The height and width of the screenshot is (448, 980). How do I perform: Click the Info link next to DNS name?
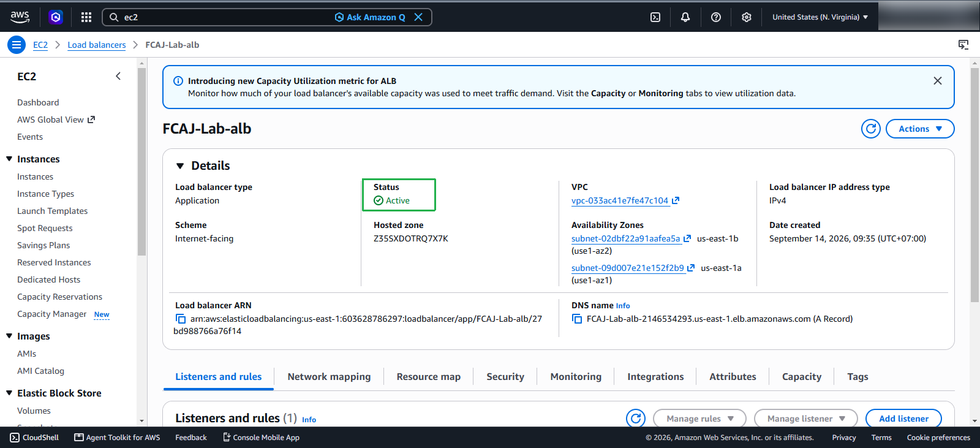[623, 306]
